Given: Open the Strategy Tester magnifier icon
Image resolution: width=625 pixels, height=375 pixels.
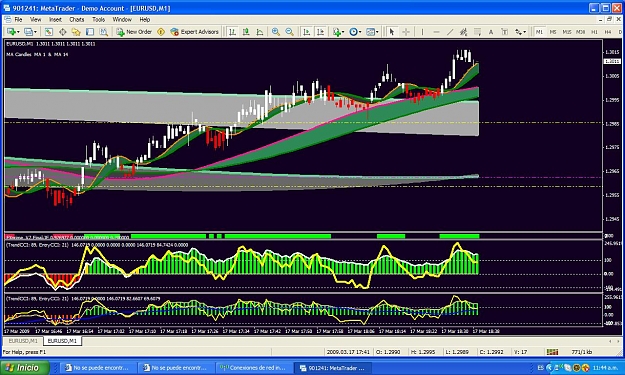Looking at the screenshot, I should [104, 32].
